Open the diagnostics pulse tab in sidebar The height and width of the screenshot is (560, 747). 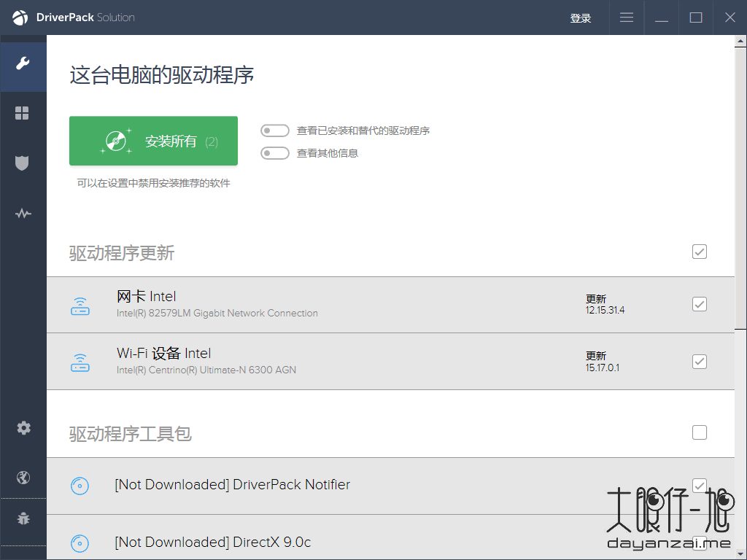tap(23, 214)
